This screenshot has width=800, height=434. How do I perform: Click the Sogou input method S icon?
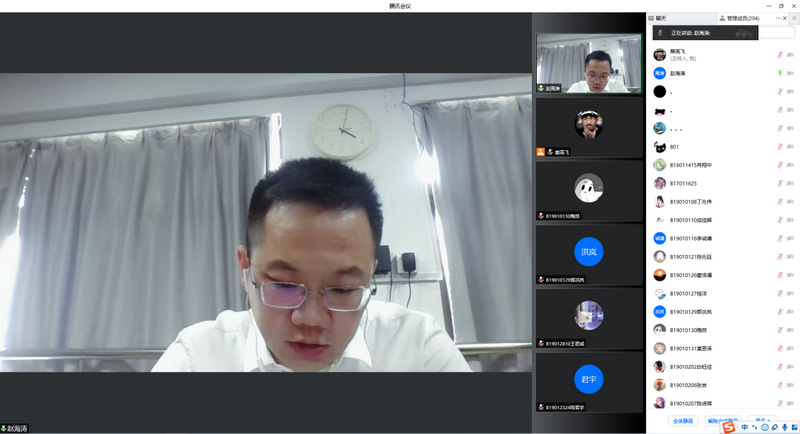729,428
